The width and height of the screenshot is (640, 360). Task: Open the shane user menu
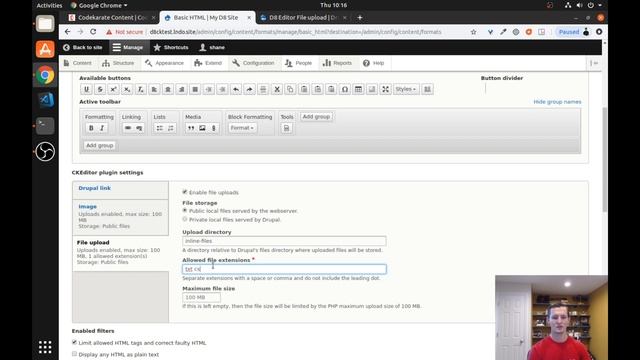212,47
